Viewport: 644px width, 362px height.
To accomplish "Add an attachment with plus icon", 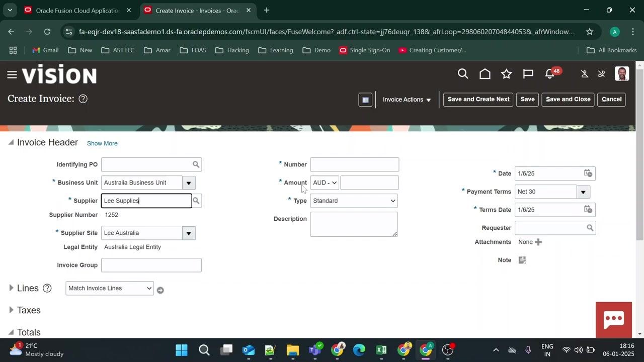I will point(538,242).
